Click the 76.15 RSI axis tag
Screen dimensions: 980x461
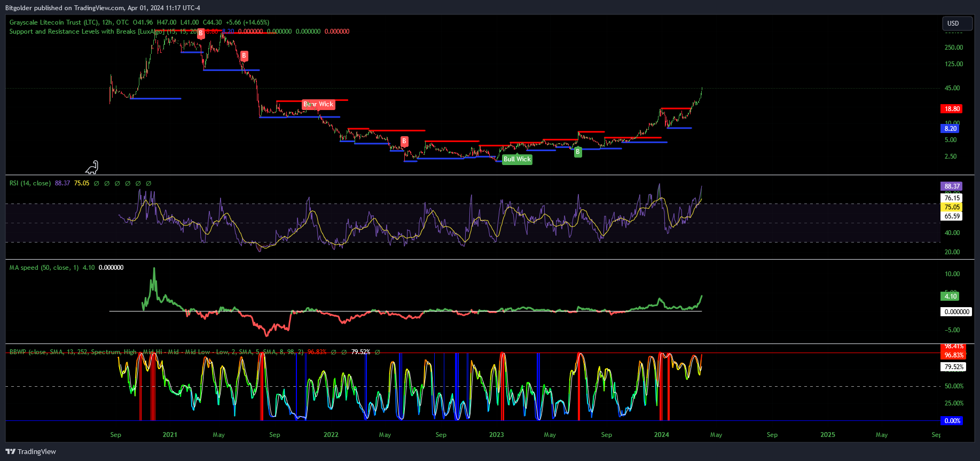951,198
